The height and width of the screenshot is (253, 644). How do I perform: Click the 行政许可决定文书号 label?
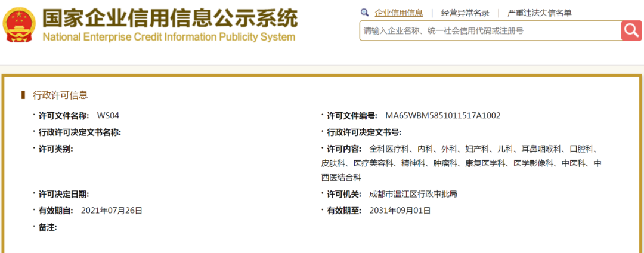(x=364, y=132)
